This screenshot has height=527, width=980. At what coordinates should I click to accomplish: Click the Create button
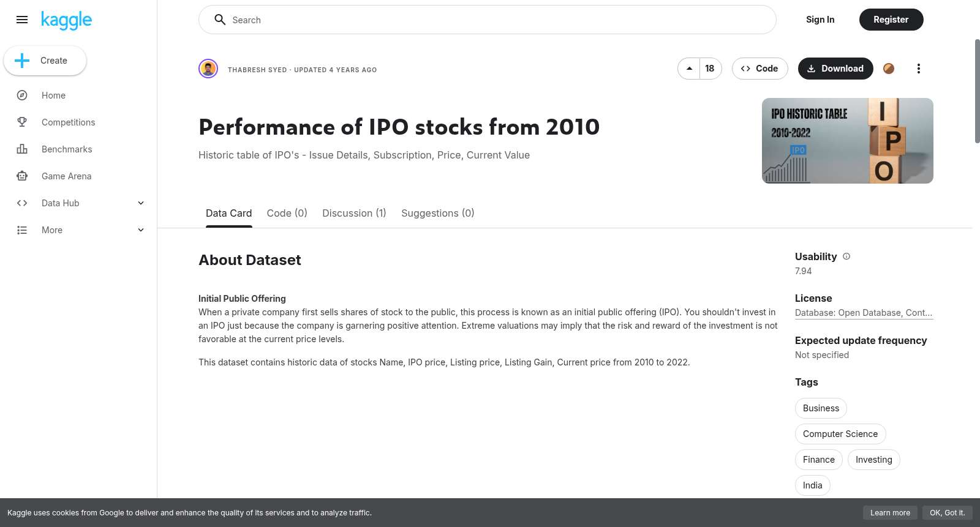point(45,61)
